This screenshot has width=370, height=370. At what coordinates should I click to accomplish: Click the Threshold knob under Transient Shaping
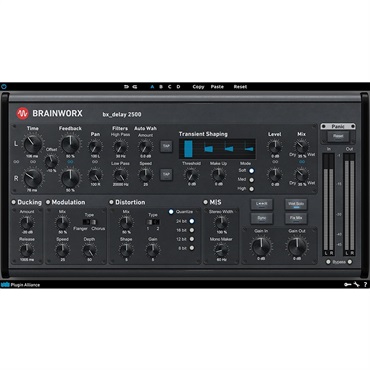point(191,175)
